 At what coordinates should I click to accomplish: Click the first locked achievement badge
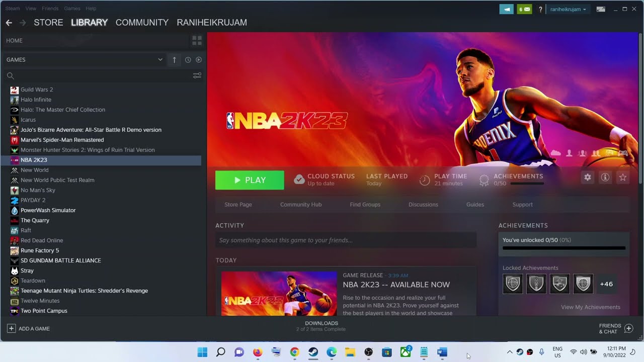[x=513, y=284]
